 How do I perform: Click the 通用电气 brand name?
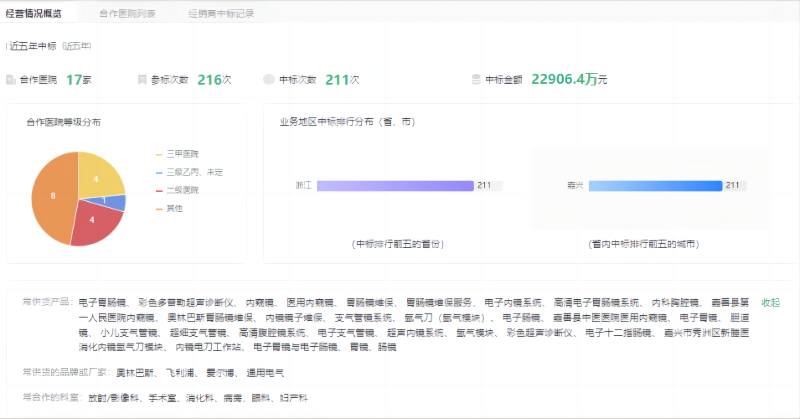click(x=265, y=373)
